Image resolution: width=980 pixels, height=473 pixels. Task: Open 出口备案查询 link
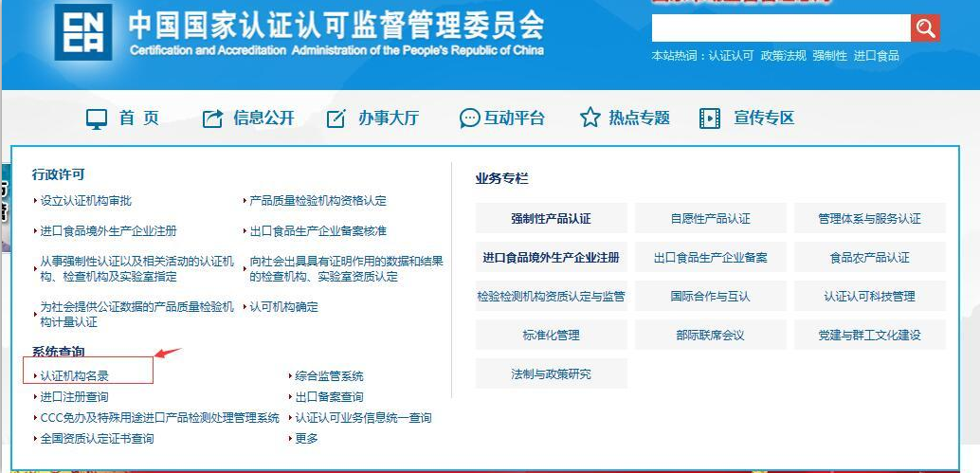tap(330, 397)
